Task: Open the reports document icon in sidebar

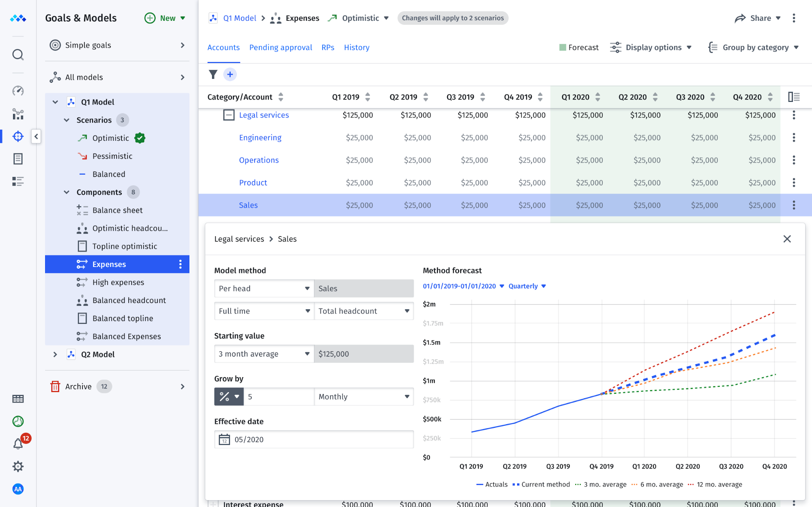Action: [x=18, y=158]
